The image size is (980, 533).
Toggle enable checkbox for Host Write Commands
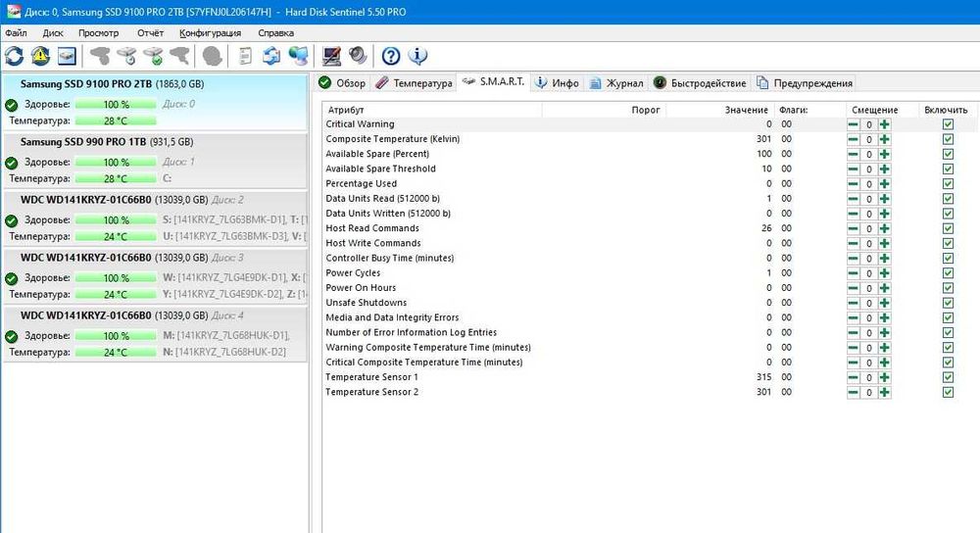pyautogui.click(x=948, y=243)
